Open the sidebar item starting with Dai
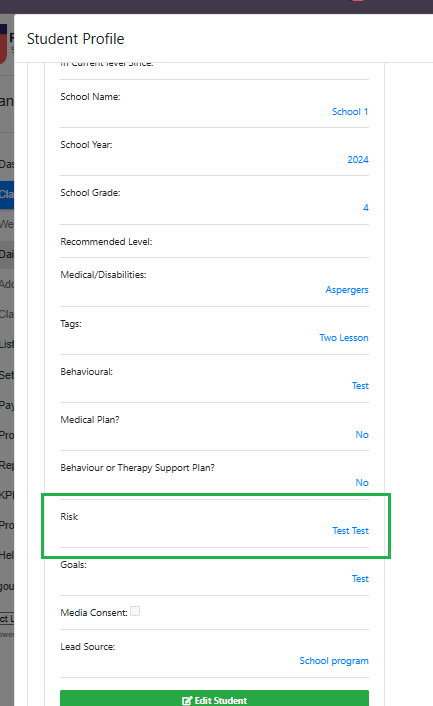This screenshot has width=433, height=706. pos(7,254)
